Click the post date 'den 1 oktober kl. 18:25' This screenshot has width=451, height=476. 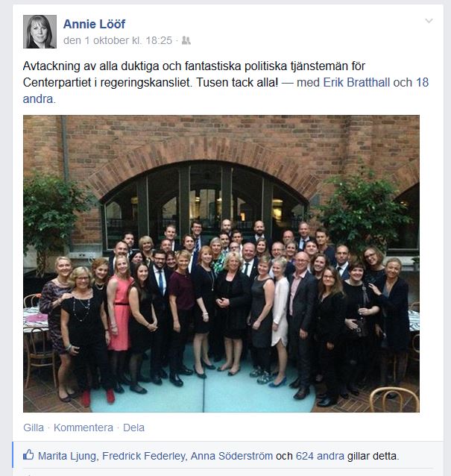[118, 40]
